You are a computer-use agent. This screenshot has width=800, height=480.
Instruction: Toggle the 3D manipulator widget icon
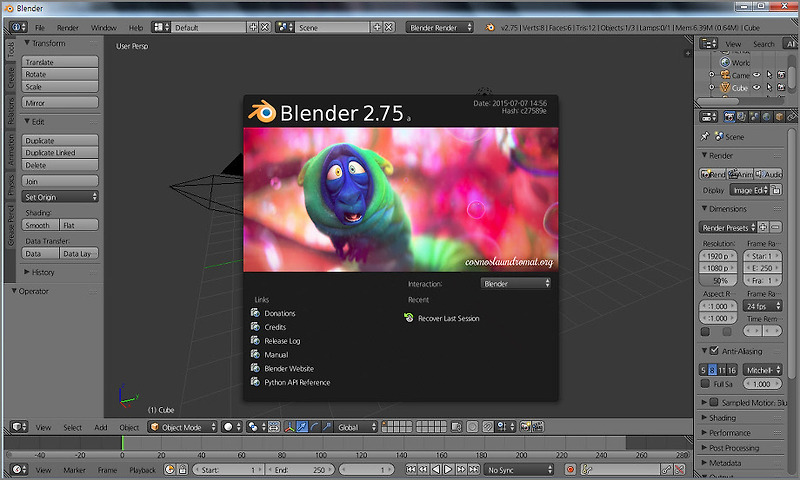(289, 427)
